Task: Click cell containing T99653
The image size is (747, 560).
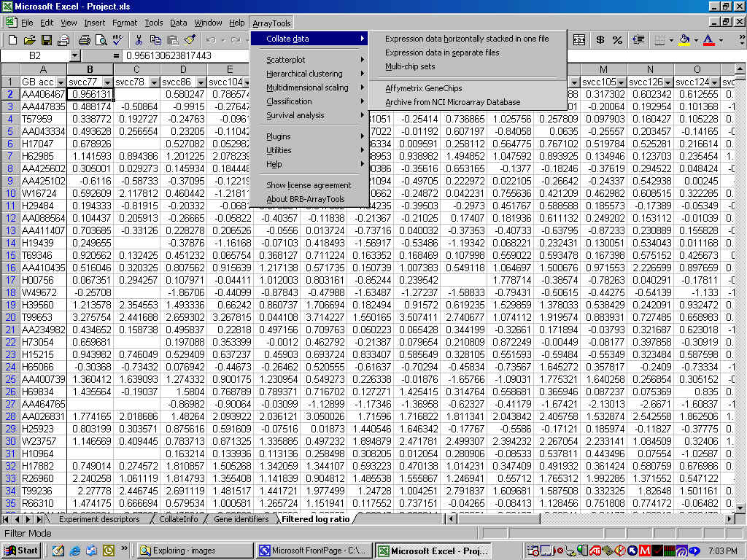Action: [x=43, y=317]
